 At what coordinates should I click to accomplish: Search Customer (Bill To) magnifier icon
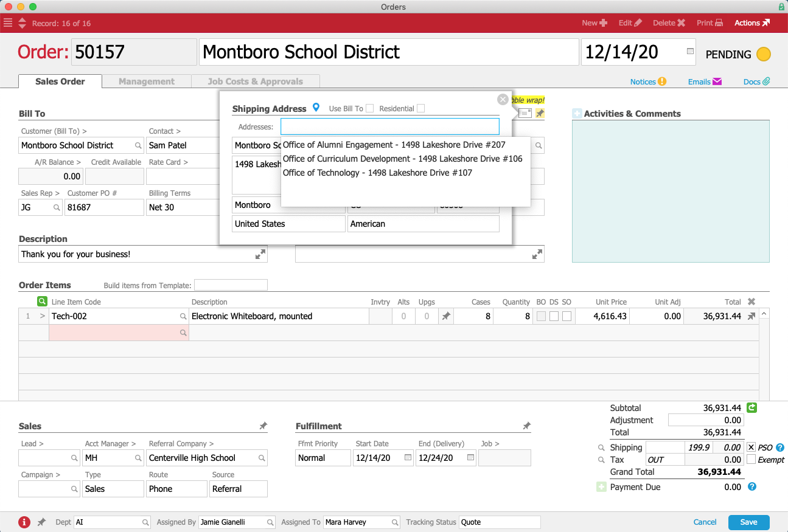[x=138, y=145]
